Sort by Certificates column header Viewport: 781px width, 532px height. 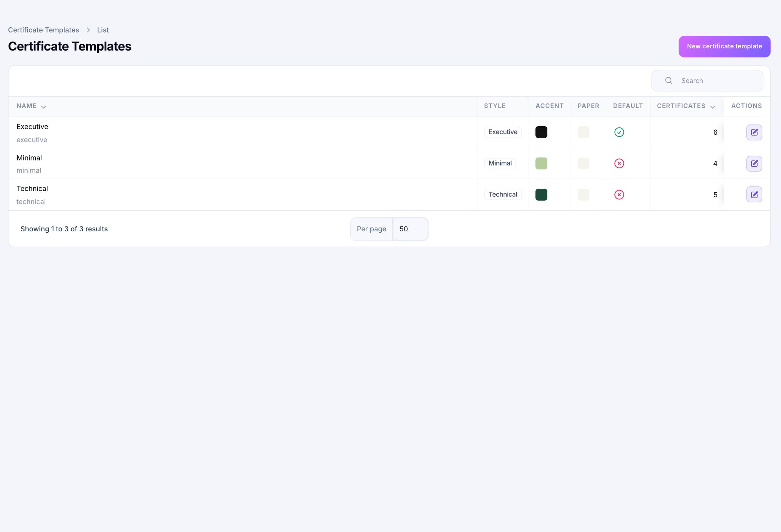click(x=686, y=106)
